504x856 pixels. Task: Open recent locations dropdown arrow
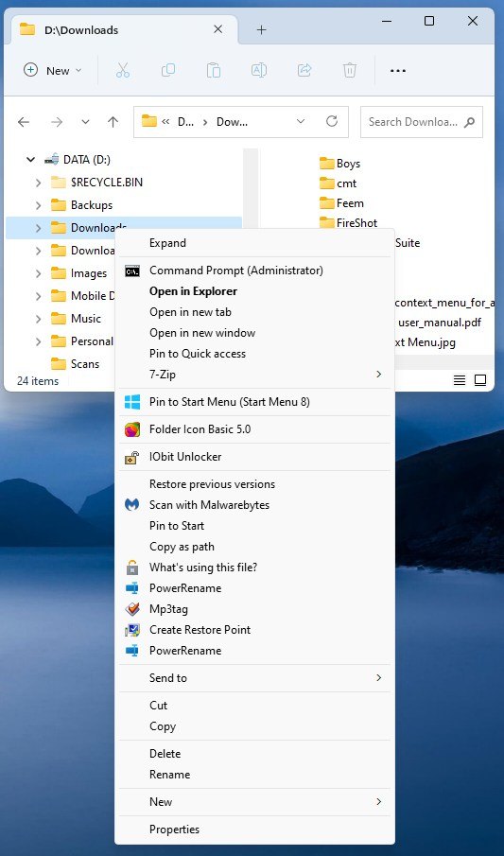coord(85,122)
